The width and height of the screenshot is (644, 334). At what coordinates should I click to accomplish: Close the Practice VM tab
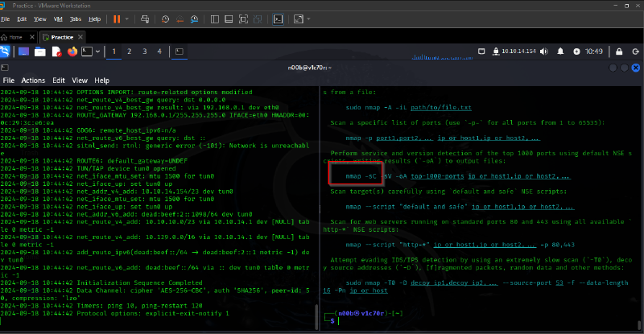[81, 37]
